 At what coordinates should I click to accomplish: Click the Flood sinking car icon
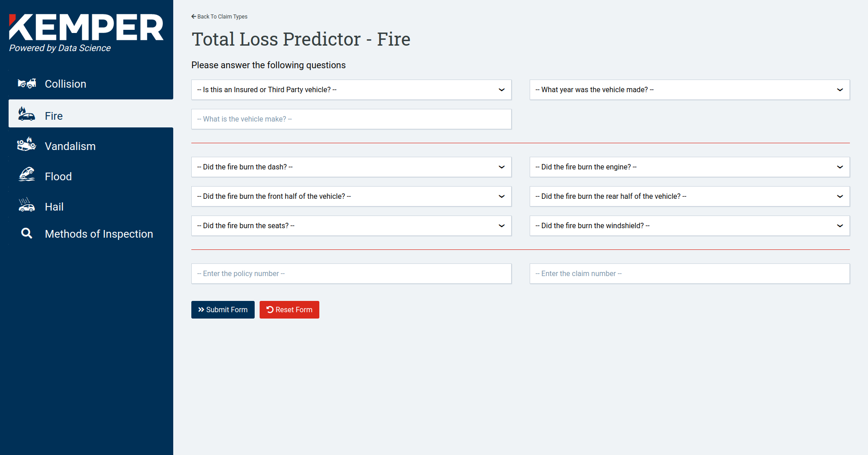[27, 175]
